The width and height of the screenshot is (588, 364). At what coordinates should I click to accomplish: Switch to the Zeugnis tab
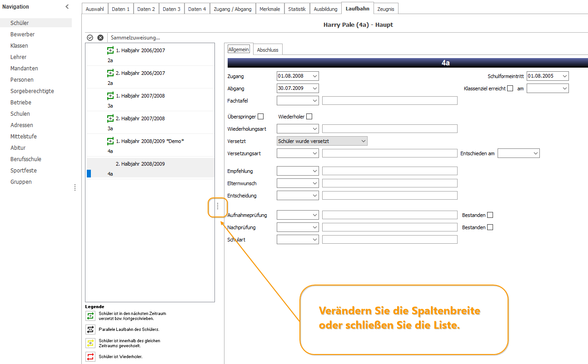coord(386,9)
